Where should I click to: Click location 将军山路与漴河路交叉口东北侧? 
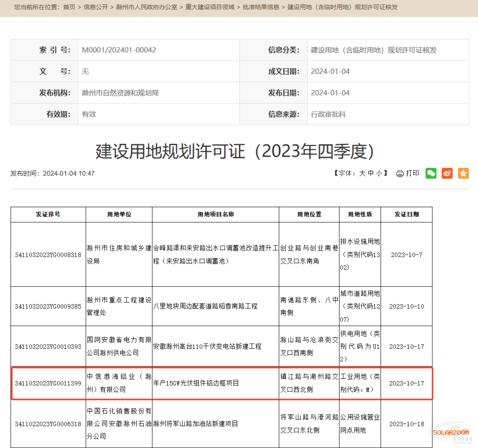309,424
